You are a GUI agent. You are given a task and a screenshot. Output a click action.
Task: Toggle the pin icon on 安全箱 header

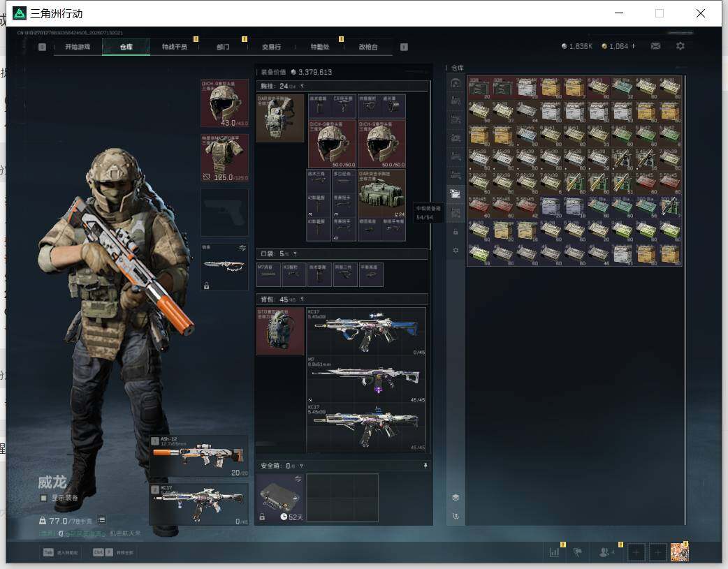tap(425, 466)
